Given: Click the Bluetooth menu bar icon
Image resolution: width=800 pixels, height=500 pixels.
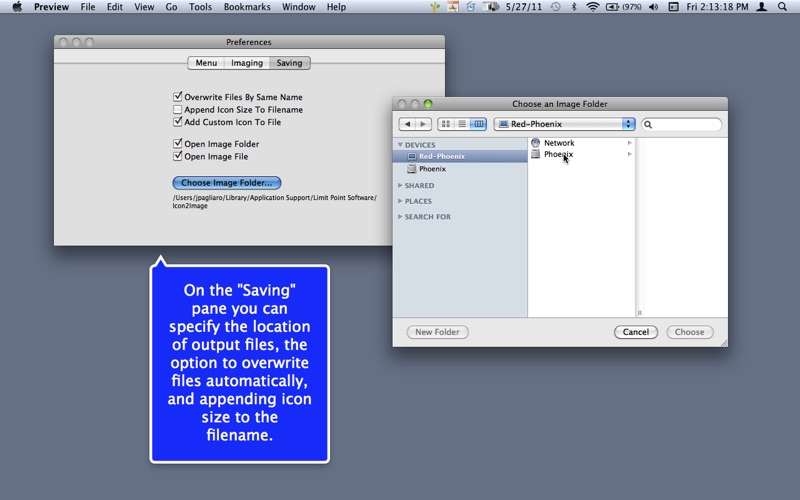Looking at the screenshot, I should pos(573,7).
